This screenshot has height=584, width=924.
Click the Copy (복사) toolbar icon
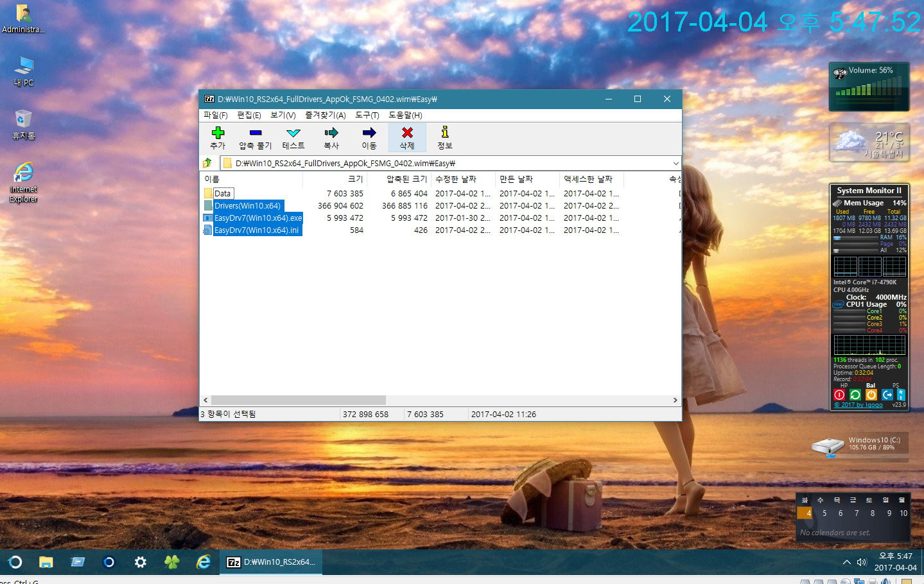(x=331, y=133)
